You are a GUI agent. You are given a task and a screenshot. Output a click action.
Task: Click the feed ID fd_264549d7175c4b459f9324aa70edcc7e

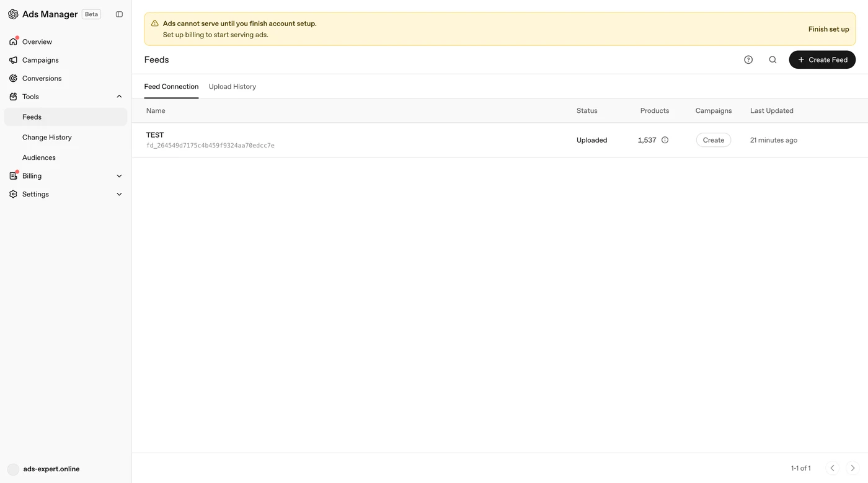coord(210,146)
